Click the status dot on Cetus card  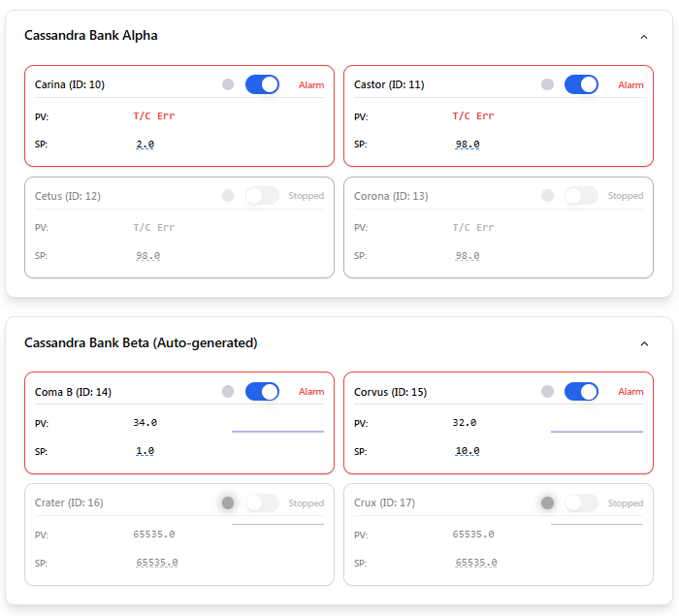point(228,196)
